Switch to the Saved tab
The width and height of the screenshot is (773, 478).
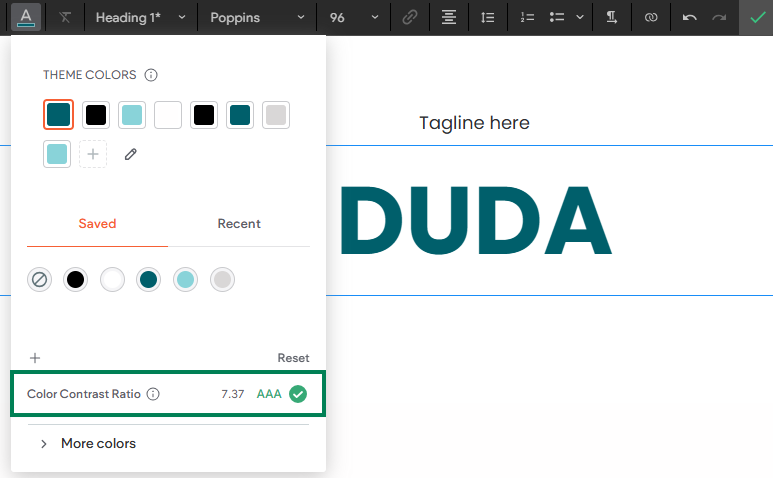pyautogui.click(x=97, y=224)
